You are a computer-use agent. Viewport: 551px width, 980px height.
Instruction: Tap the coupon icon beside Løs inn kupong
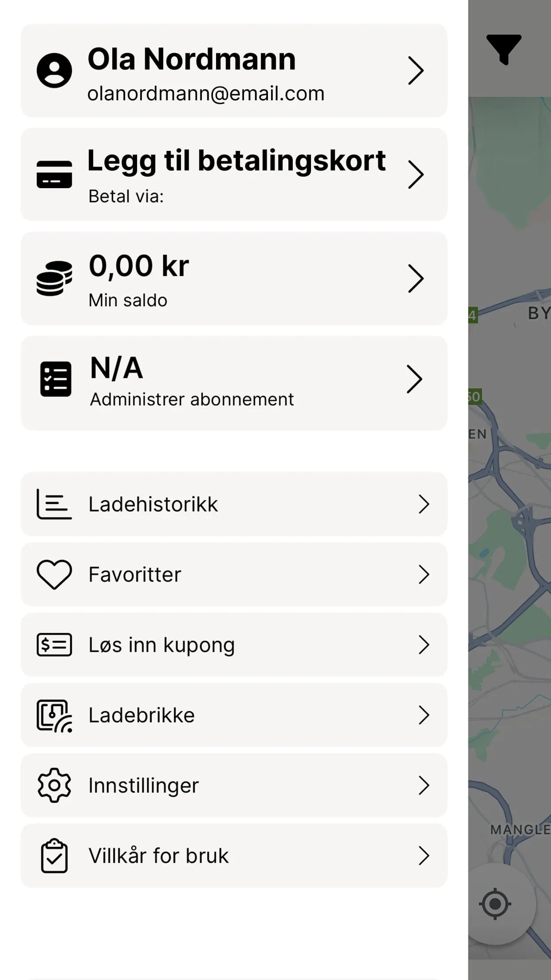[x=54, y=645]
